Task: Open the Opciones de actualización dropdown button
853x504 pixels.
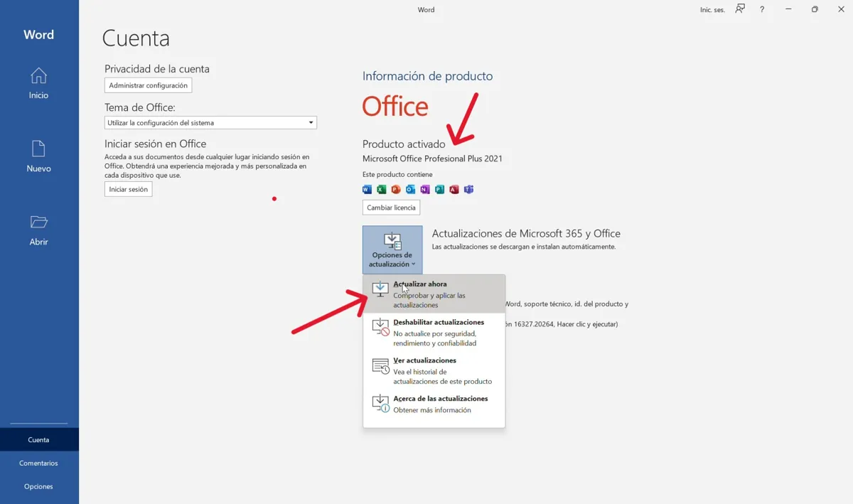Action: coord(392,250)
